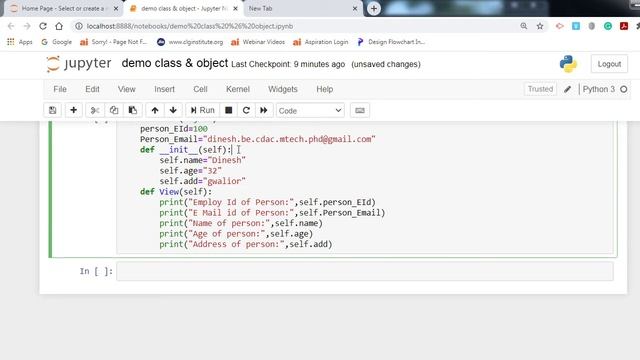Viewport: 640px width, 360px height.
Task: Click the site info icon before localhost
Action: (x=79, y=26)
